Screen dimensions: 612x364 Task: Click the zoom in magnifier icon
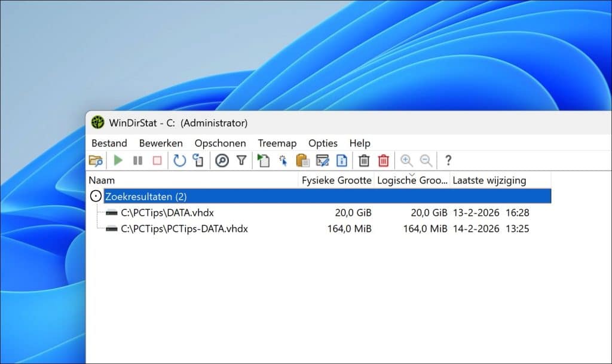[x=406, y=160]
